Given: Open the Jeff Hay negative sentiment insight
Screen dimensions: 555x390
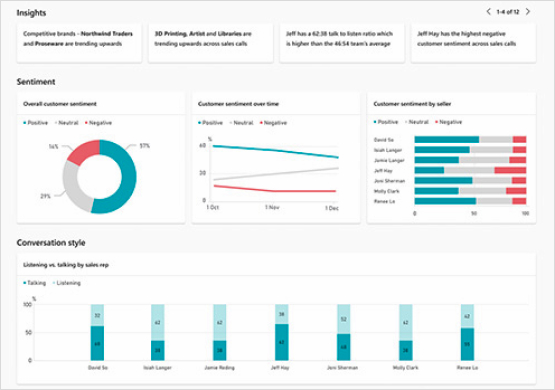Looking at the screenshot, I should pyautogui.click(x=473, y=43).
